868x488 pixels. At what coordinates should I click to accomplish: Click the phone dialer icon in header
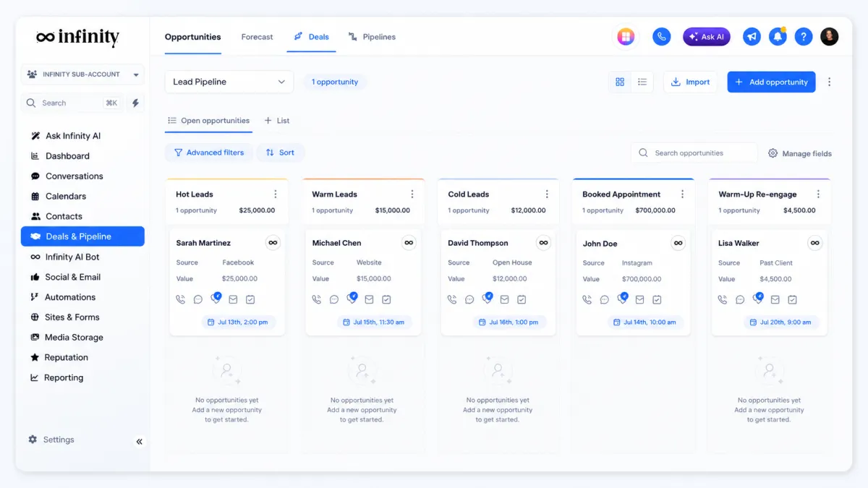click(661, 37)
